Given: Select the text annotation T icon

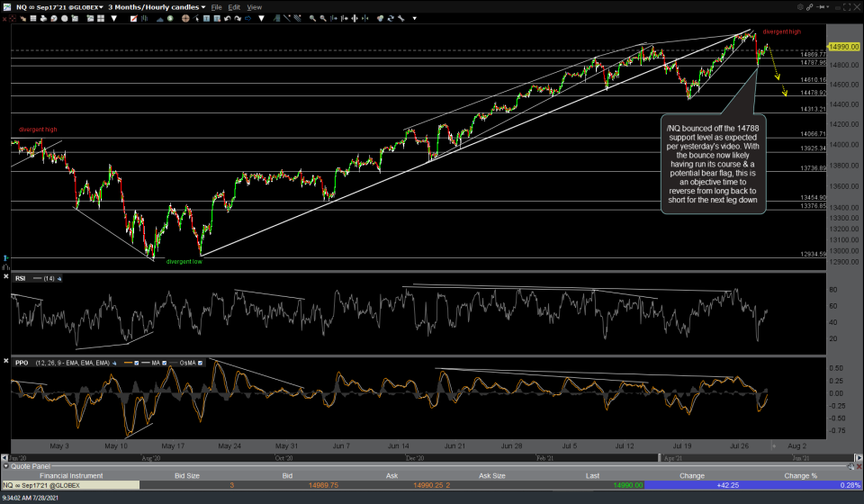Looking at the screenshot, I should pos(207,18).
